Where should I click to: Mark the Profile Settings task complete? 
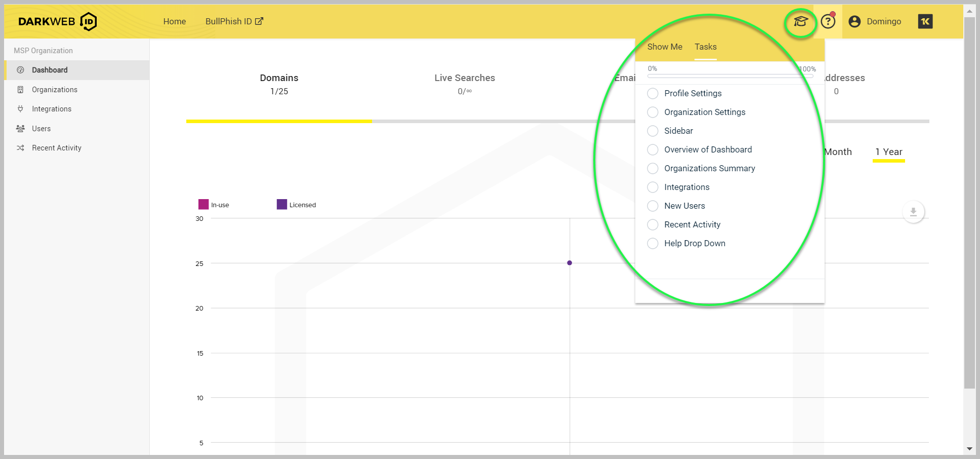[x=652, y=93]
